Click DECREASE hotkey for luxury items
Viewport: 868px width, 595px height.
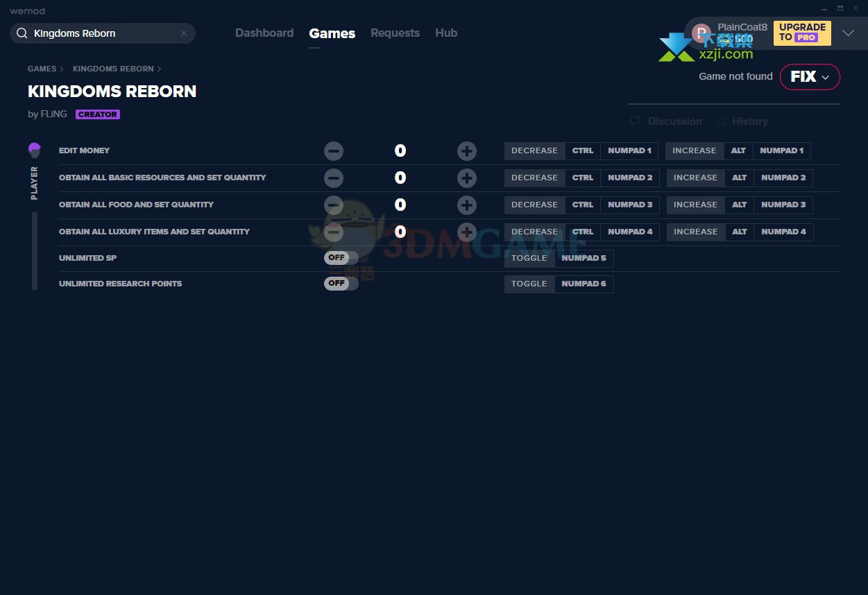[534, 232]
